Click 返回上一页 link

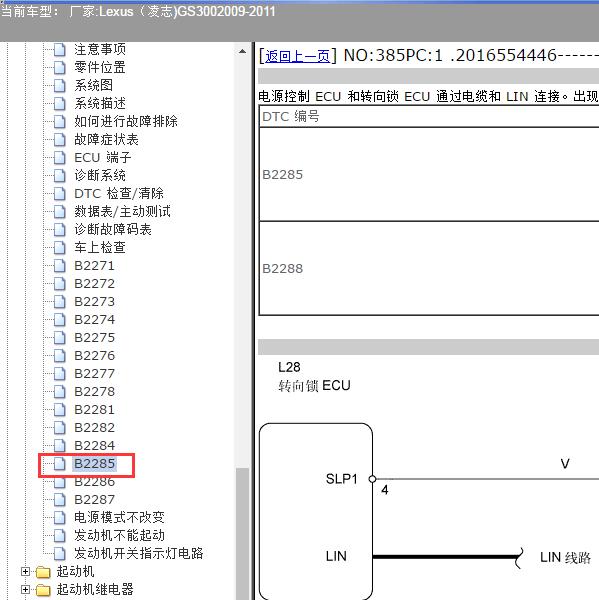tap(297, 56)
